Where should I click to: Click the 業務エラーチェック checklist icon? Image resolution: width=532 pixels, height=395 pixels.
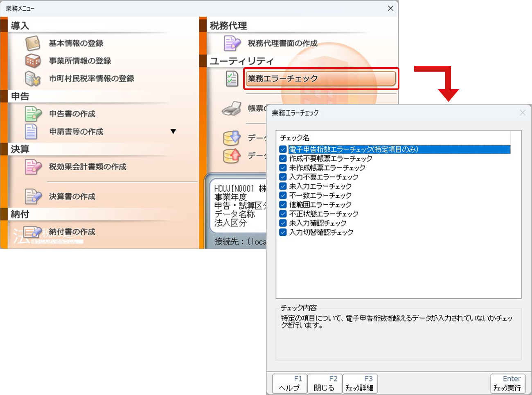(x=232, y=79)
